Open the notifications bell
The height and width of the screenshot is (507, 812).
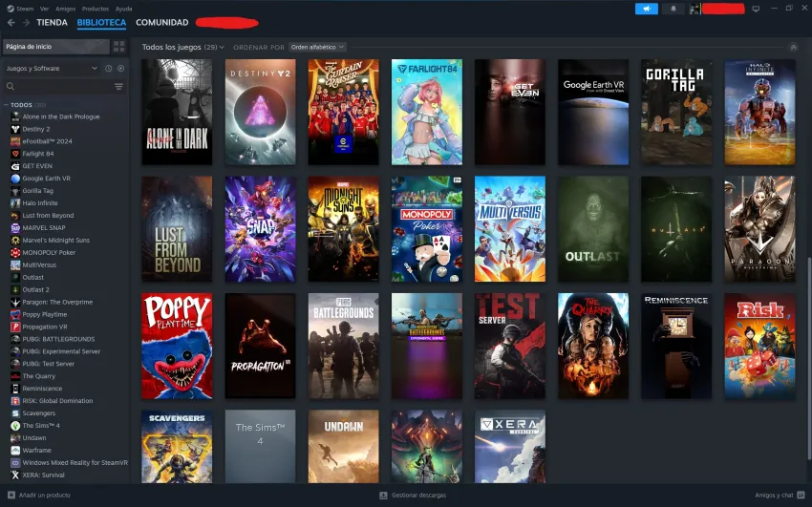[673, 9]
